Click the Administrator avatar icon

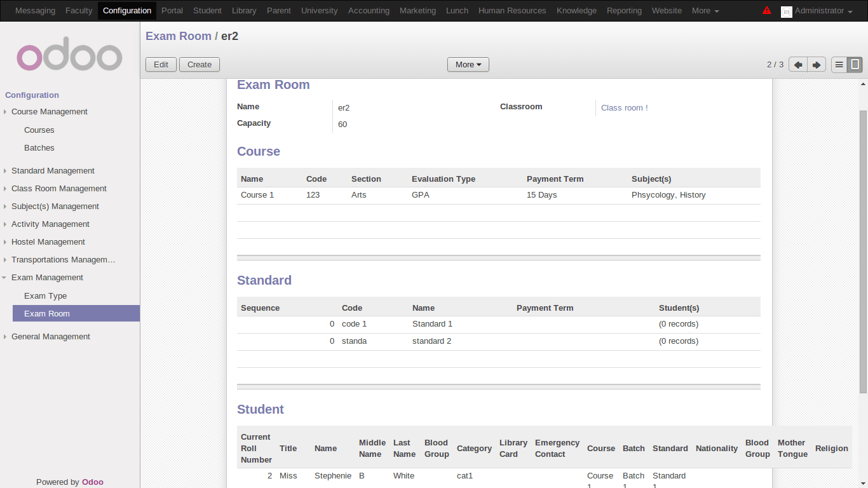pyautogui.click(x=787, y=11)
